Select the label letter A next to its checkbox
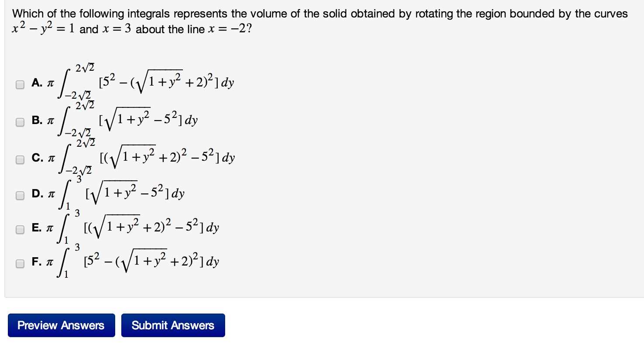 point(35,81)
